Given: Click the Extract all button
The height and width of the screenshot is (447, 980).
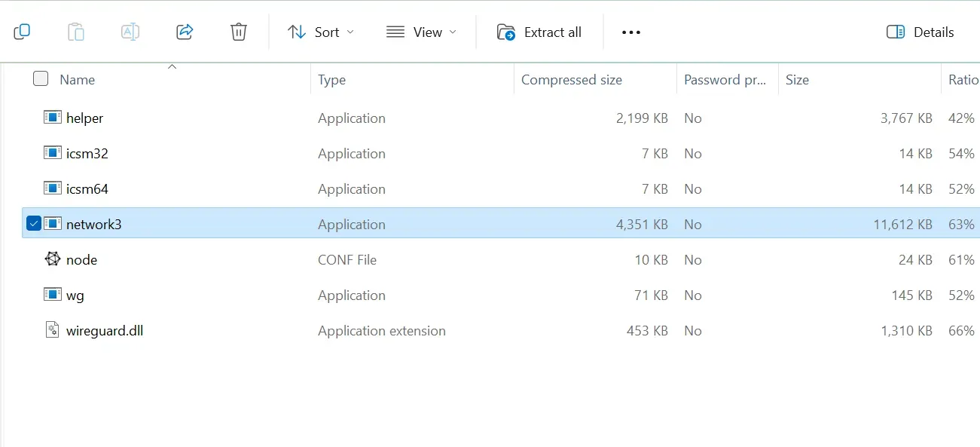Looking at the screenshot, I should (x=539, y=32).
